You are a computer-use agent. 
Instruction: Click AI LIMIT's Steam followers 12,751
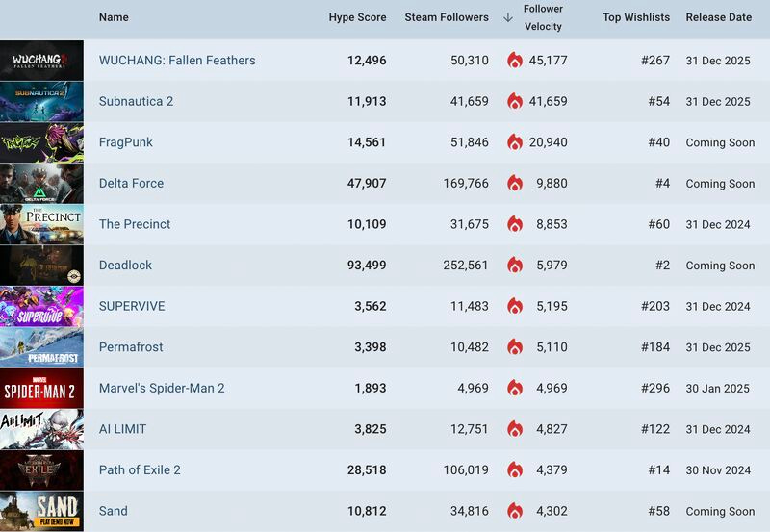470,429
